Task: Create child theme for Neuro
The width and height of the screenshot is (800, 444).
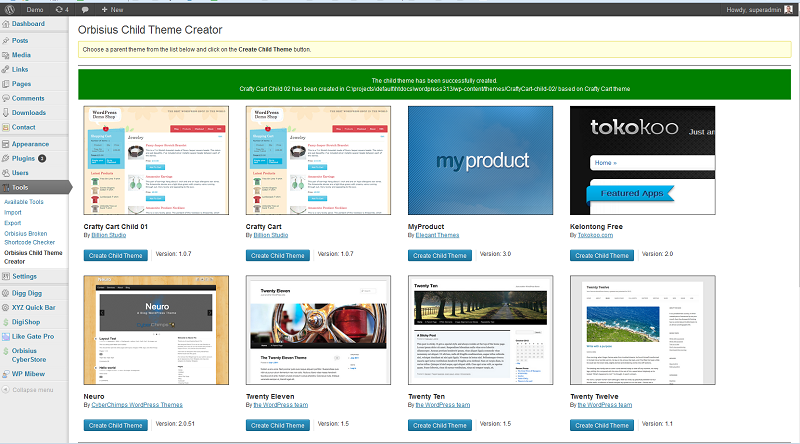Action: click(x=115, y=425)
